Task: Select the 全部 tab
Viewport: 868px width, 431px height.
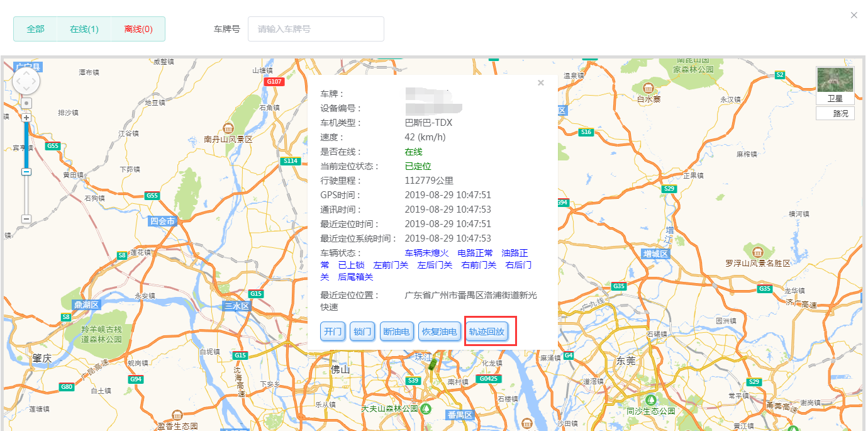Action: (35, 29)
